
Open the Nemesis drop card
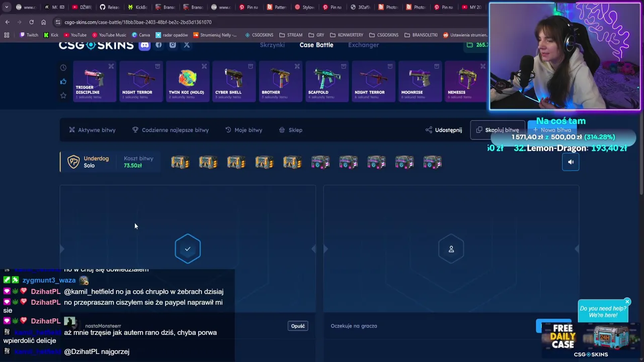pos(466,81)
